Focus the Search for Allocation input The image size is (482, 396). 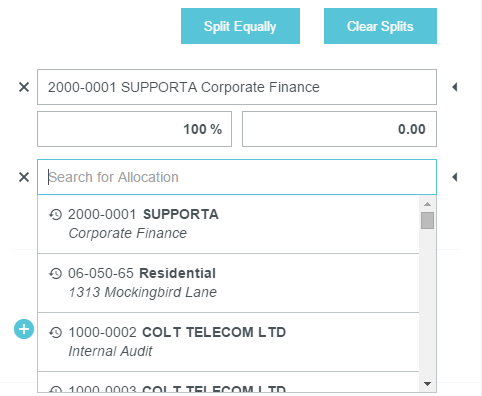(237, 177)
